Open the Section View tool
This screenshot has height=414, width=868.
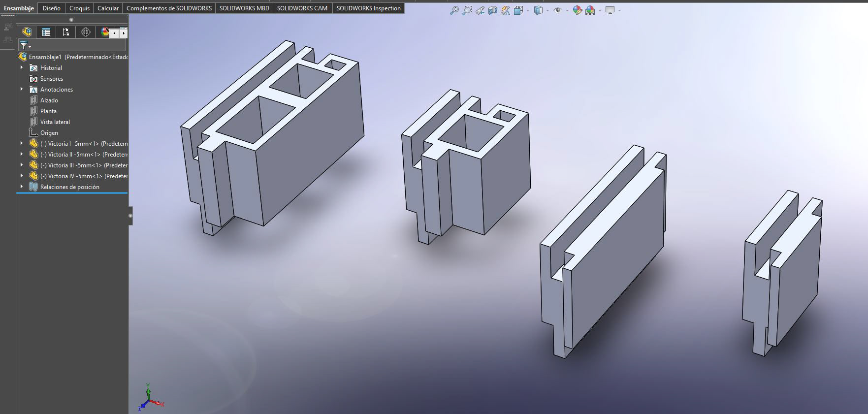[493, 10]
